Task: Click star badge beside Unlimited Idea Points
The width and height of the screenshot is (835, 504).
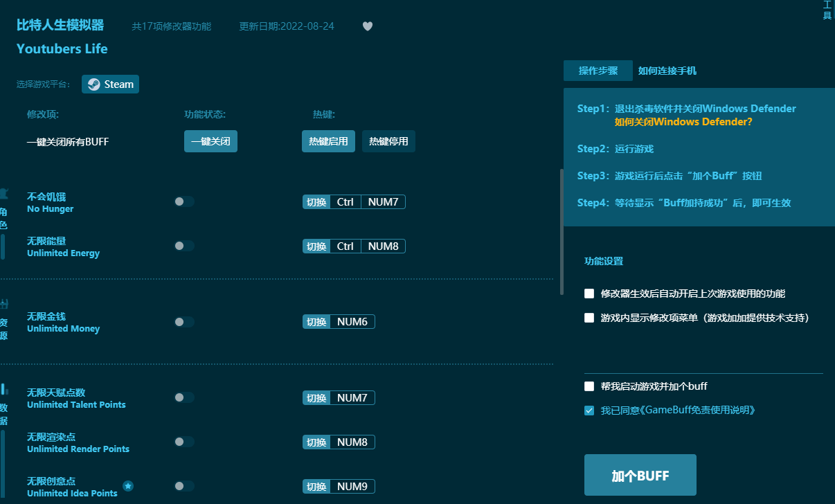Action: [x=128, y=486]
